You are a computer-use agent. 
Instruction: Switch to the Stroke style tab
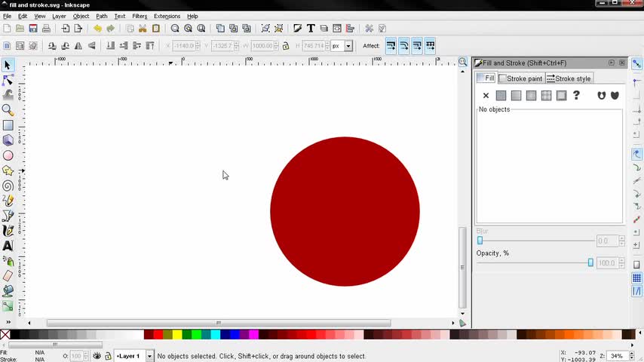click(x=569, y=78)
